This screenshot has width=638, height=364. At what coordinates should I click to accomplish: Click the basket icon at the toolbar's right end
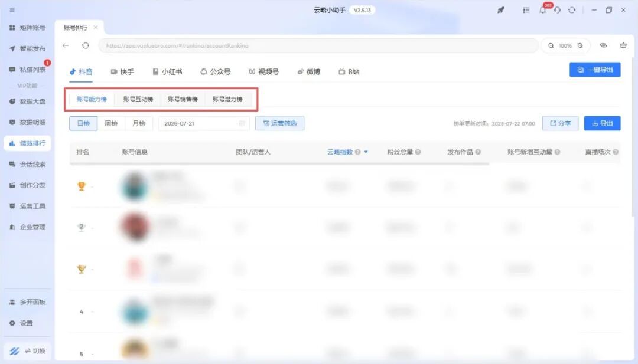[623, 45]
